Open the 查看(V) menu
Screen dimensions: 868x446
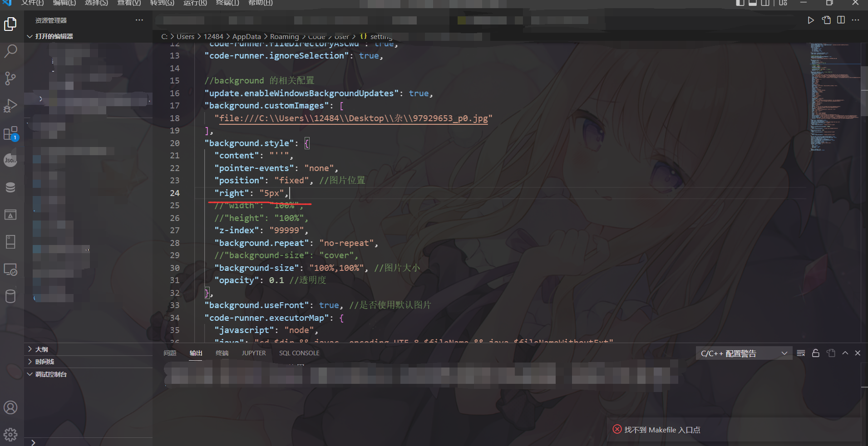click(129, 3)
